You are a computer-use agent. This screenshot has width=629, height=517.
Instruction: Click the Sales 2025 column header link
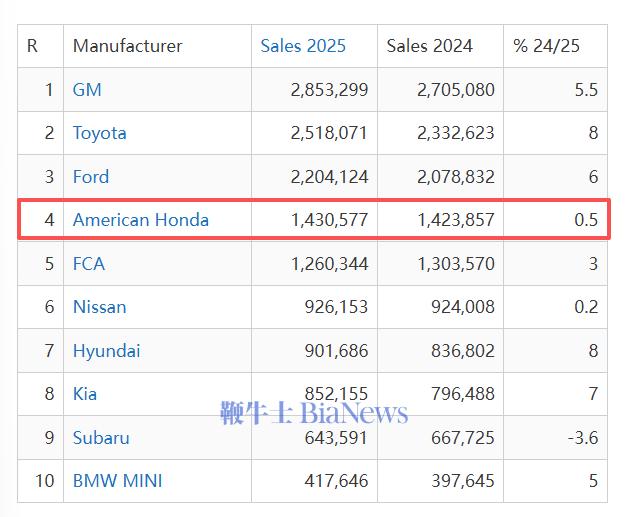coord(303,46)
